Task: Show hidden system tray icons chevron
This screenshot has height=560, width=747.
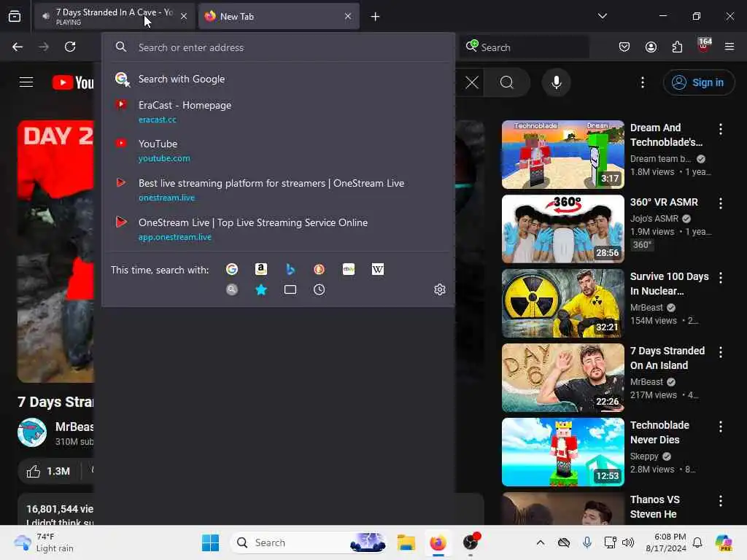Action: (x=541, y=542)
